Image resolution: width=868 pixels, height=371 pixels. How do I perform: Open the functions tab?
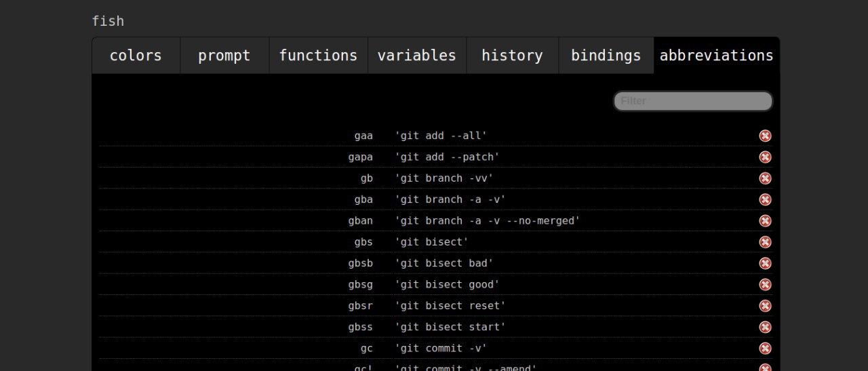click(319, 56)
